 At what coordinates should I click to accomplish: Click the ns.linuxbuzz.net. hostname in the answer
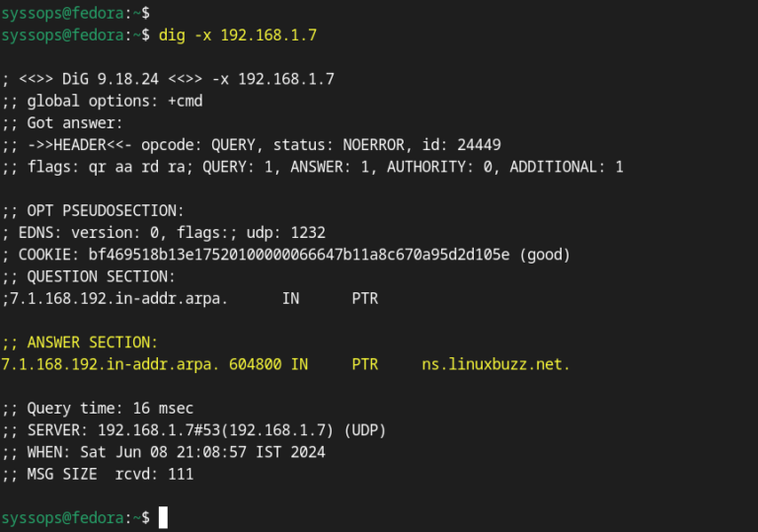pyautogui.click(x=496, y=364)
